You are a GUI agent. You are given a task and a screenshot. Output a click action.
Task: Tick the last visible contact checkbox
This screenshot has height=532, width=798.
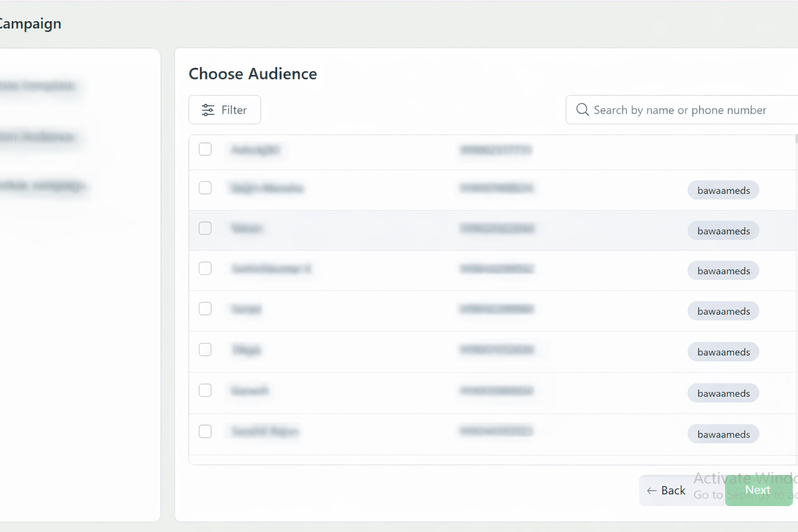(x=205, y=431)
